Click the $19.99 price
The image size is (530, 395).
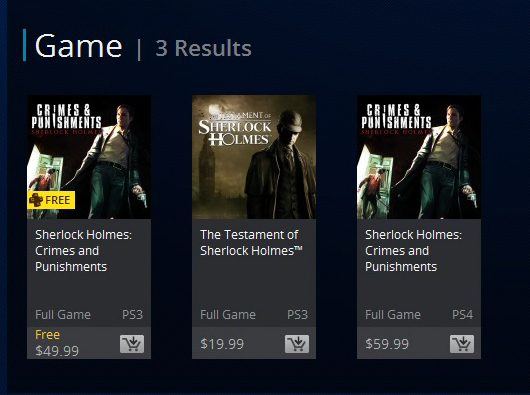[x=222, y=344]
